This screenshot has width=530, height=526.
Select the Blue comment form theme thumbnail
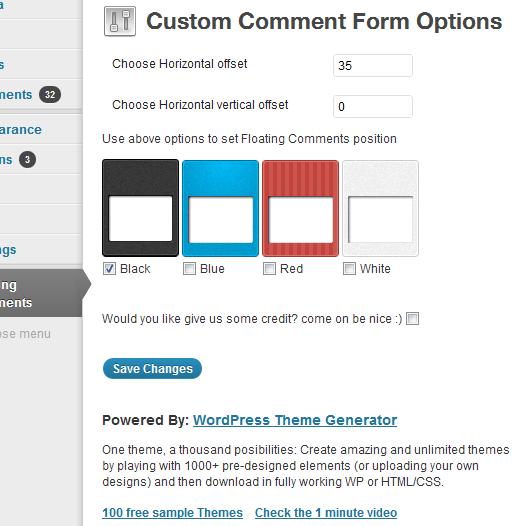pos(220,208)
